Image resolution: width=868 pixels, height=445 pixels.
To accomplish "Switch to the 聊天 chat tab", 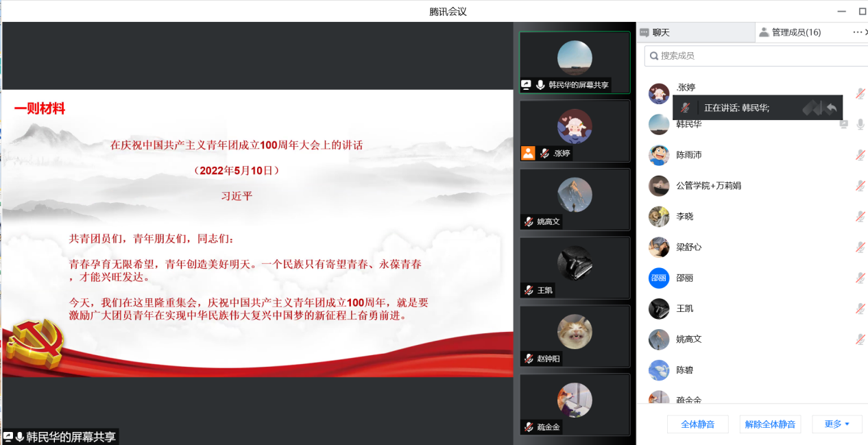I will [x=655, y=32].
